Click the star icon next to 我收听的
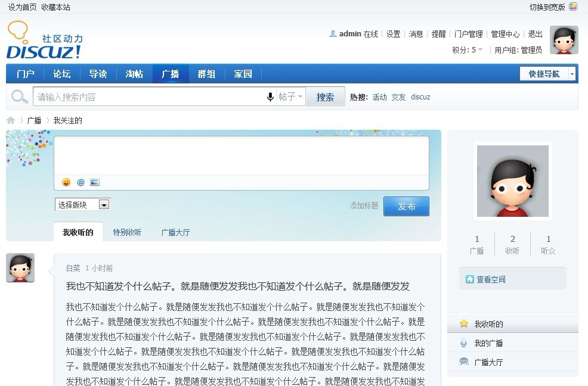Viewport: 588px width, 386px height. 464,323
